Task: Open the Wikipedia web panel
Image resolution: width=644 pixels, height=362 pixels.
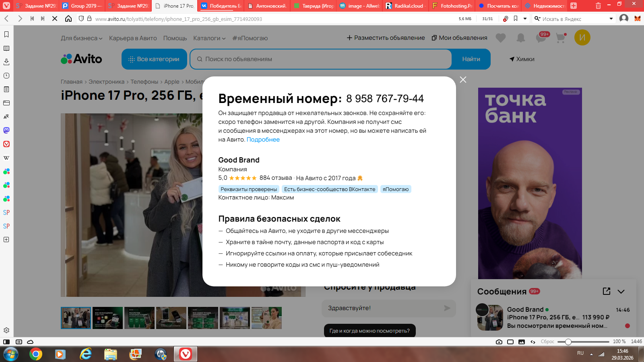Action: 6,158
